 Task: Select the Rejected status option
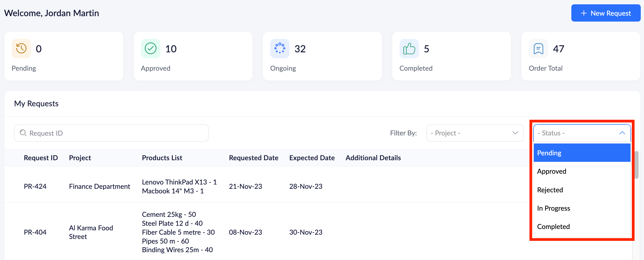coord(582,190)
